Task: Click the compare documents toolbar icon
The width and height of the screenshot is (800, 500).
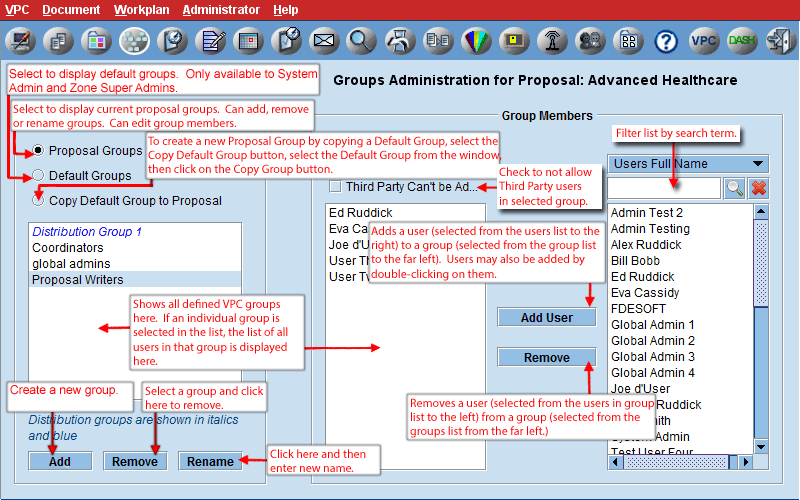Action: coord(438,41)
